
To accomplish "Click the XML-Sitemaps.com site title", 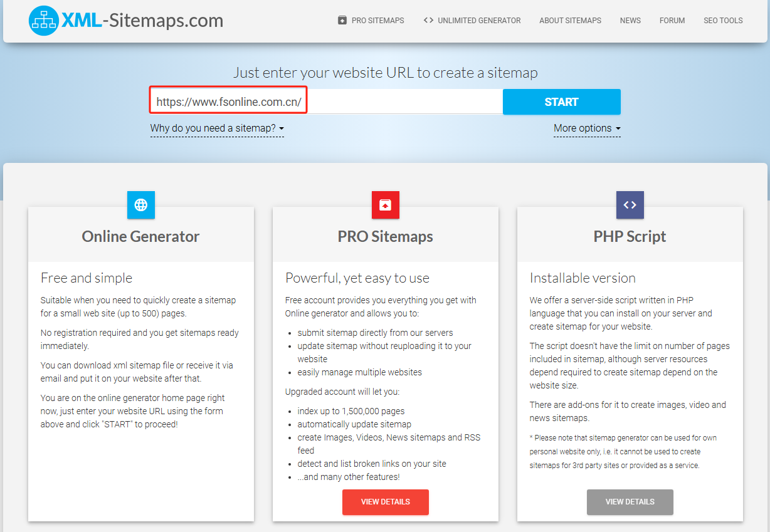I will (x=142, y=21).
